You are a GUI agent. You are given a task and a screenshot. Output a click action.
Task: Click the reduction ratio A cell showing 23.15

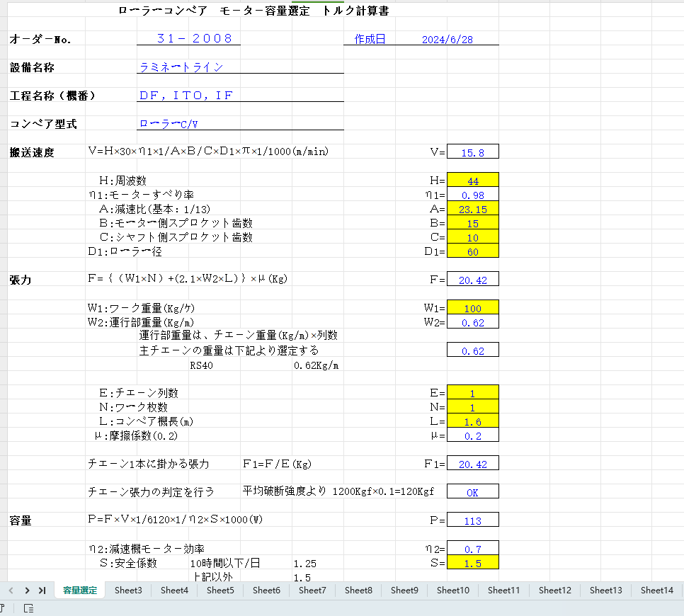click(472, 208)
